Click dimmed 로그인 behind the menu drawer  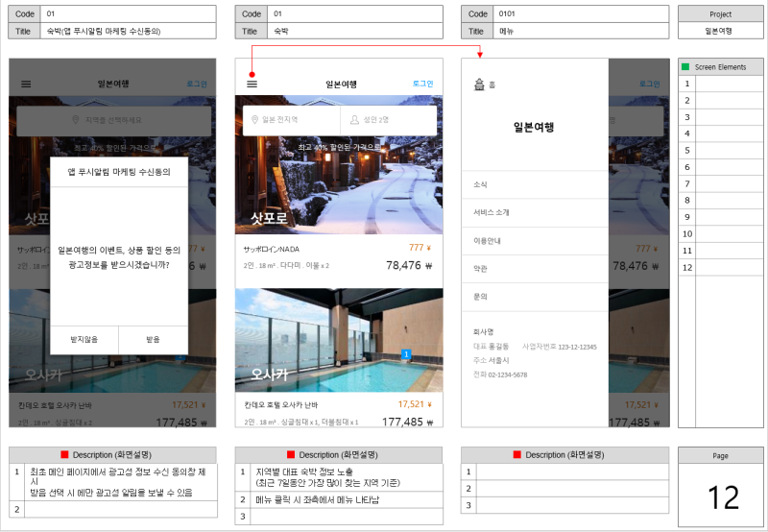[x=650, y=85]
